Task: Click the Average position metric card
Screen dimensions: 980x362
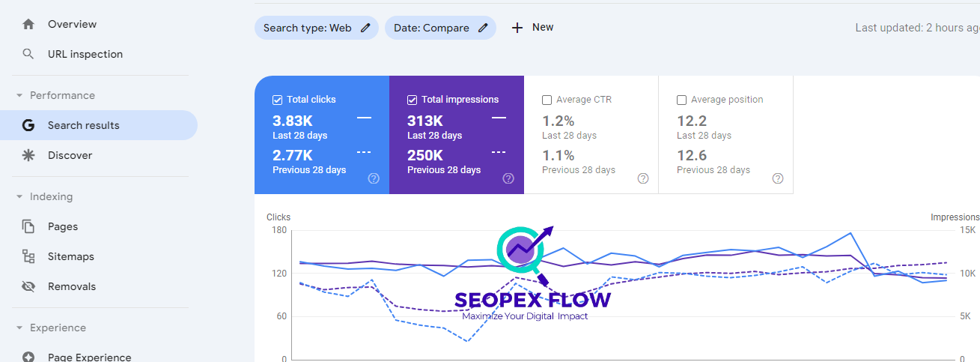Action: [726, 134]
